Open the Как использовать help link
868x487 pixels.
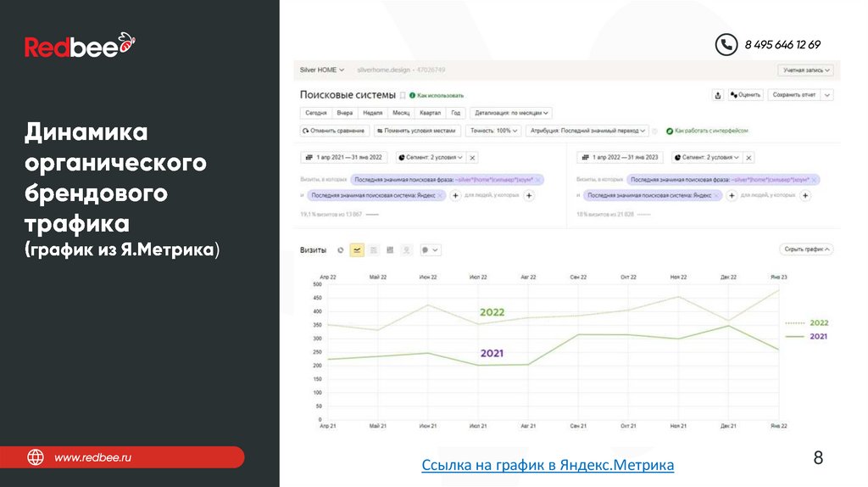437,96
